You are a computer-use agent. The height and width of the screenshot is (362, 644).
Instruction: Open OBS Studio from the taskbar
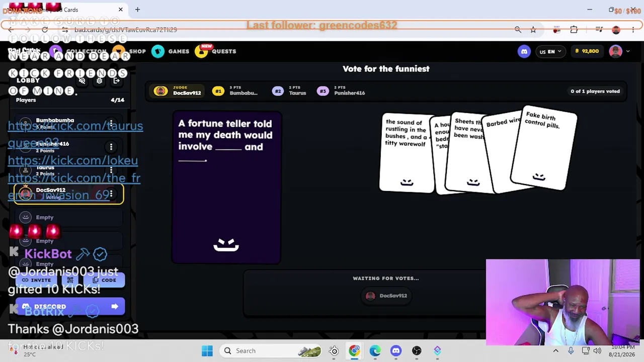(x=417, y=350)
